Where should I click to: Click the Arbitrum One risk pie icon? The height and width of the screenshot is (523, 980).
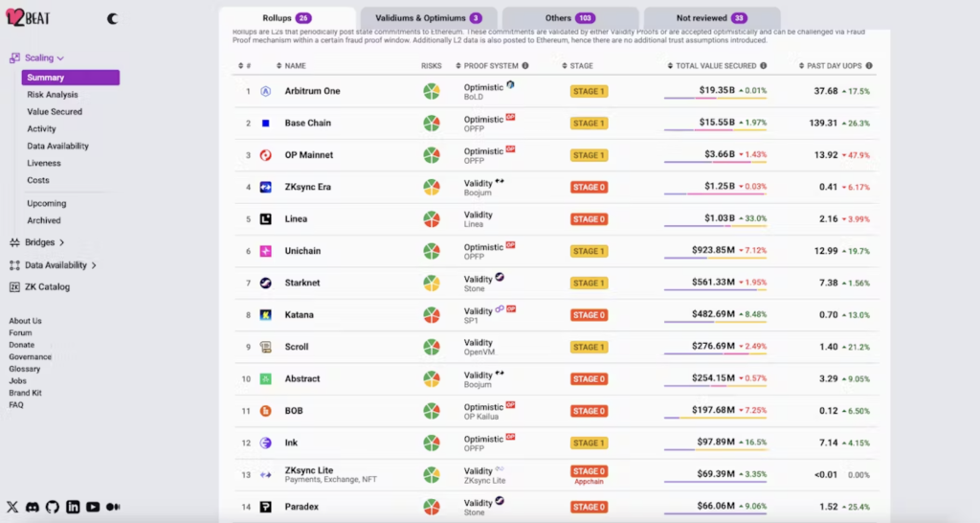[x=432, y=91]
